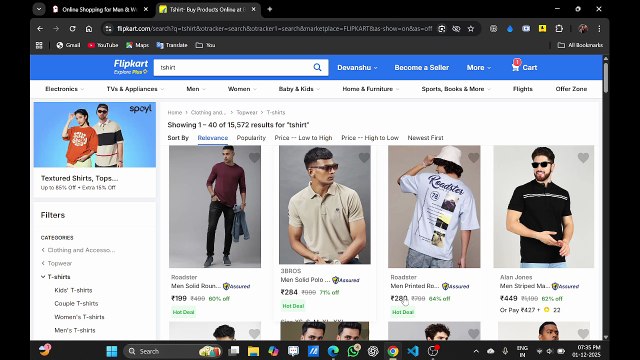Sort results by Popularity
The height and width of the screenshot is (360, 640).
click(x=251, y=138)
